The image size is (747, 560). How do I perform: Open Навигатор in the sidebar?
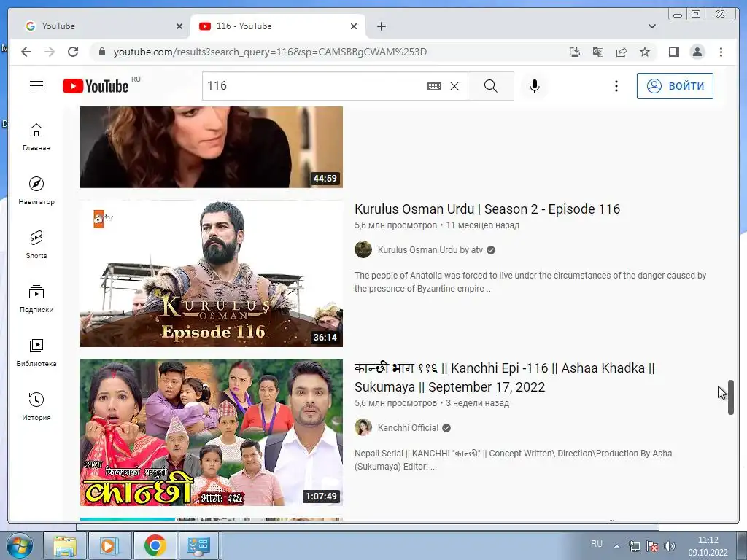[x=36, y=191]
